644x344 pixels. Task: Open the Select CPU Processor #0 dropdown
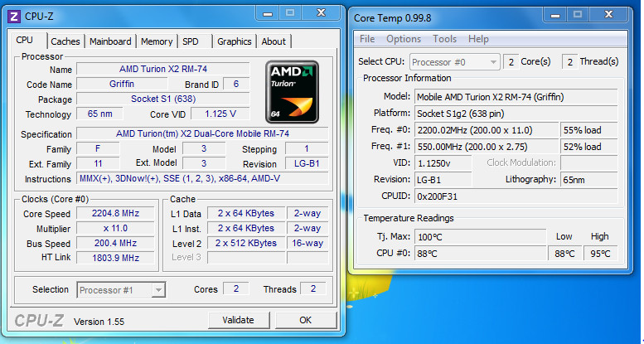click(x=455, y=62)
